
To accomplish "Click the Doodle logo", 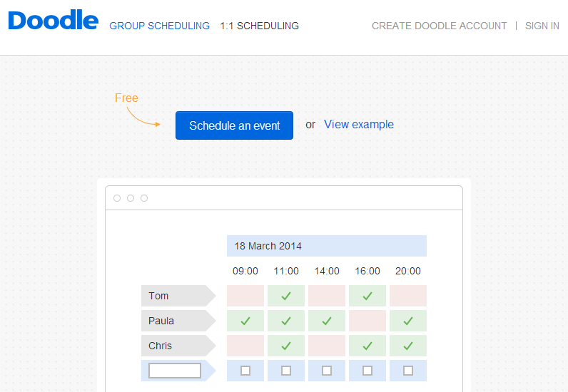I will [53, 21].
